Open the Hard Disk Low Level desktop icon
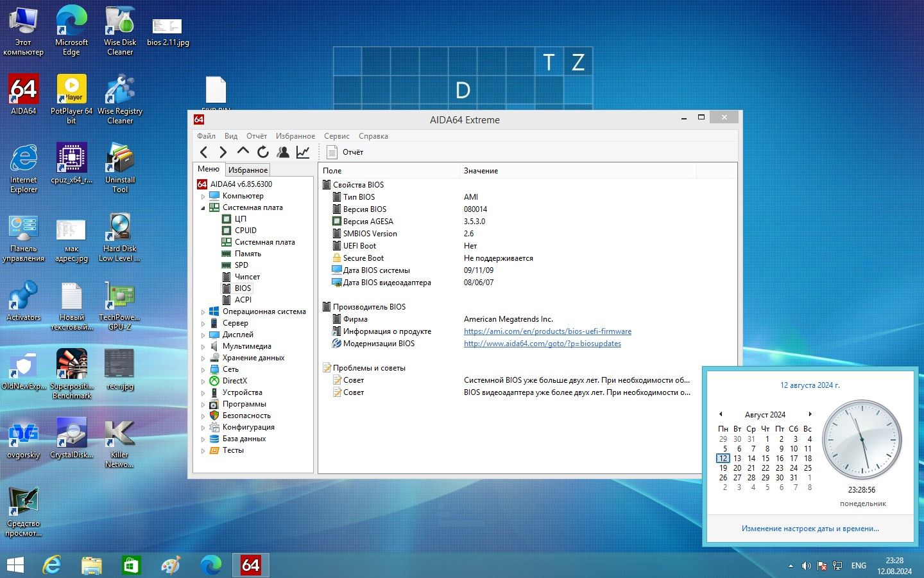Screen dimensions: 924x578 (119, 237)
